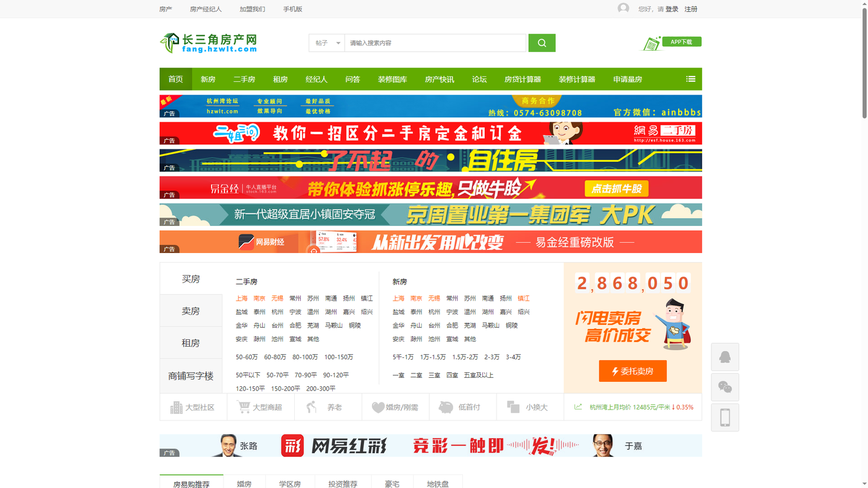Select the 低首付 piggy bank icon
Screen dimensions: 868x488
click(x=446, y=407)
